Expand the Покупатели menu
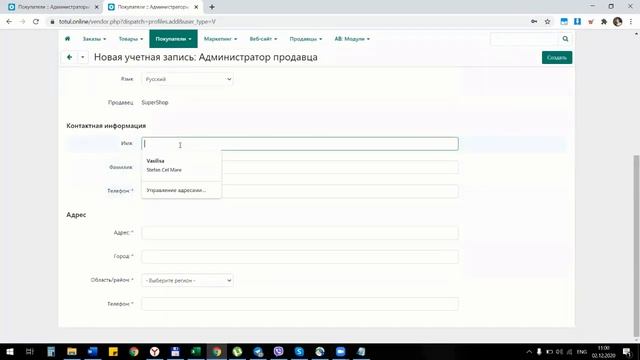 tap(173, 39)
